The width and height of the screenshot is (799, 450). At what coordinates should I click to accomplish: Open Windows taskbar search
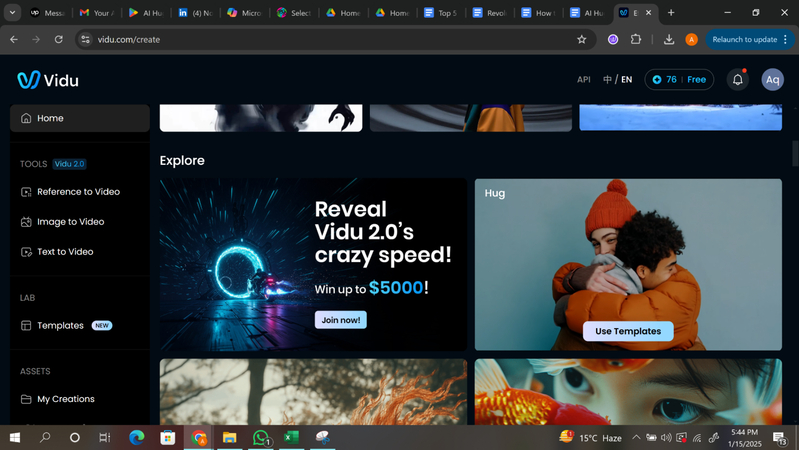coord(45,437)
